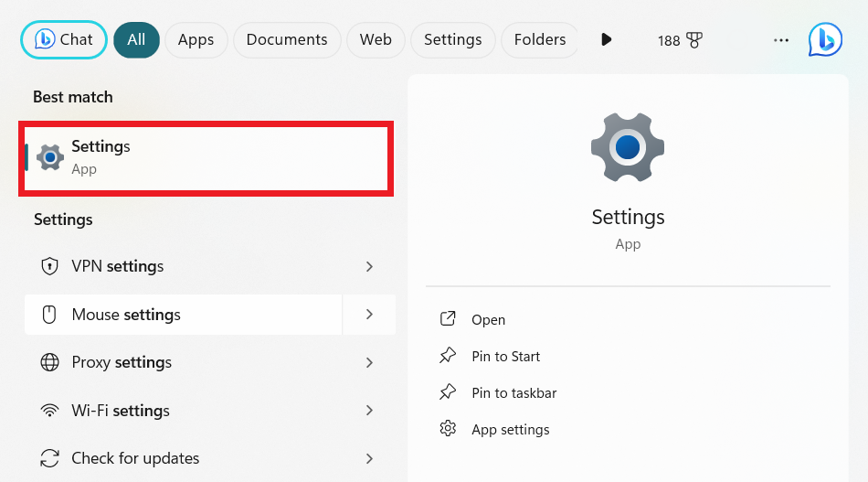Open the three-dot more options menu
Screen dimensions: 868x482
point(780,40)
